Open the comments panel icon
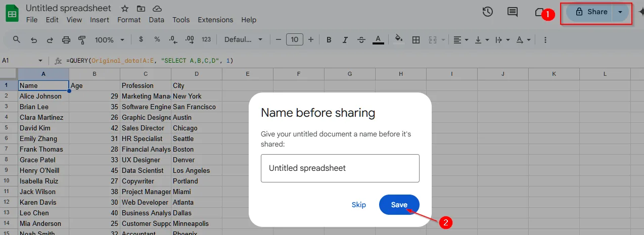 [x=513, y=12]
